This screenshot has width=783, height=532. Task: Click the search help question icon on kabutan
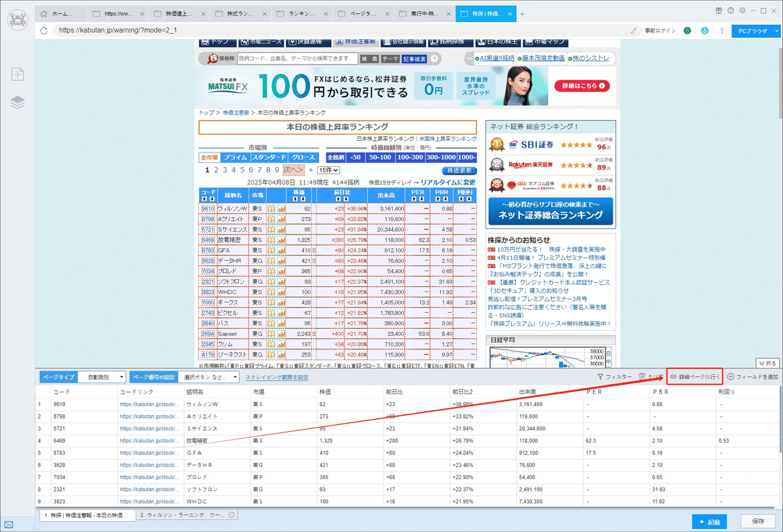pyautogui.click(x=435, y=59)
